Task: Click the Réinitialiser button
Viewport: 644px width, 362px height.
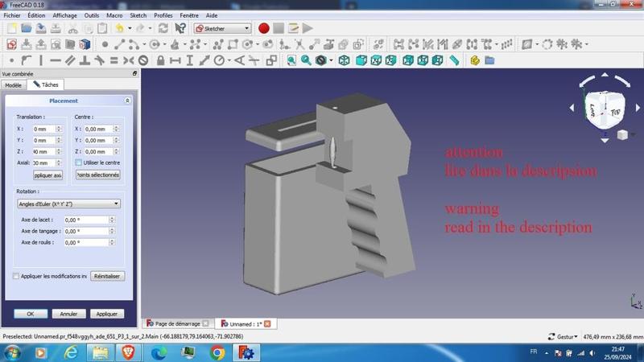Action: click(x=107, y=276)
